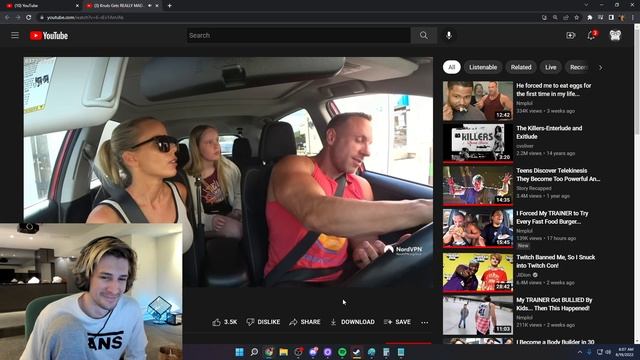Click the address bar URL
This screenshot has height=360, width=640.
tap(85, 18)
